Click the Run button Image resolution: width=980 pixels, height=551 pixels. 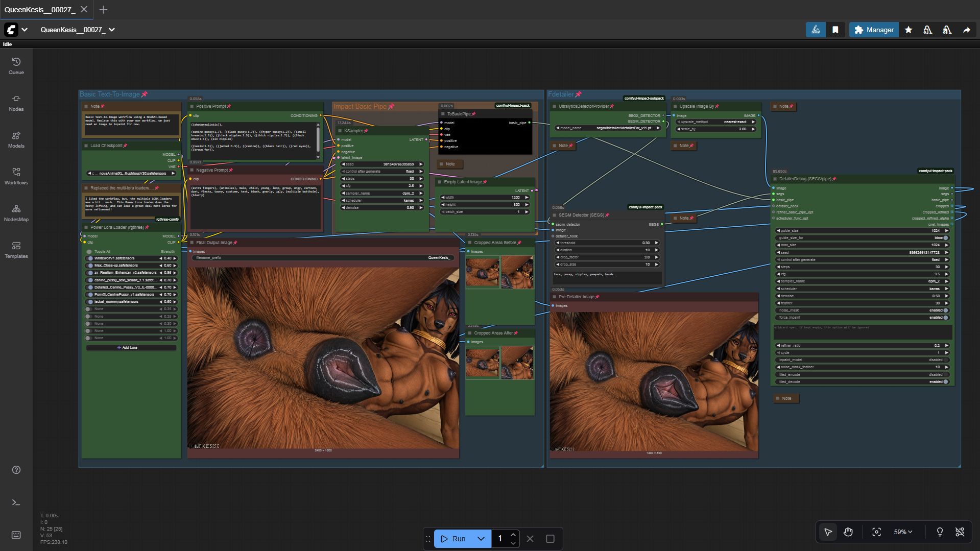pos(453,539)
